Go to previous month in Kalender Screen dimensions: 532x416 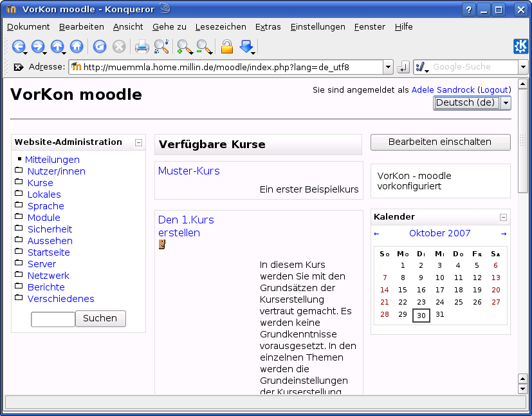pyautogui.click(x=376, y=234)
